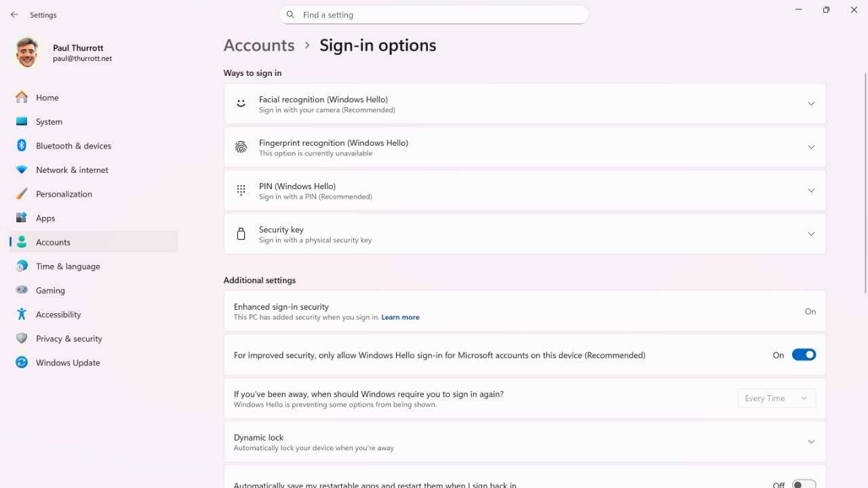The height and width of the screenshot is (488, 868).
Task: Expand the PIN (Windows Hello) options
Action: click(x=811, y=190)
